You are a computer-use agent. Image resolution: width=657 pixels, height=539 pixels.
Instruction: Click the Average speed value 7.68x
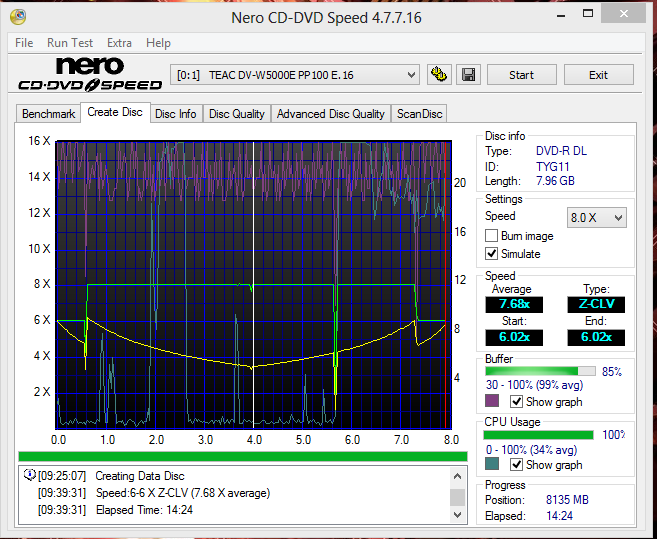(514, 304)
